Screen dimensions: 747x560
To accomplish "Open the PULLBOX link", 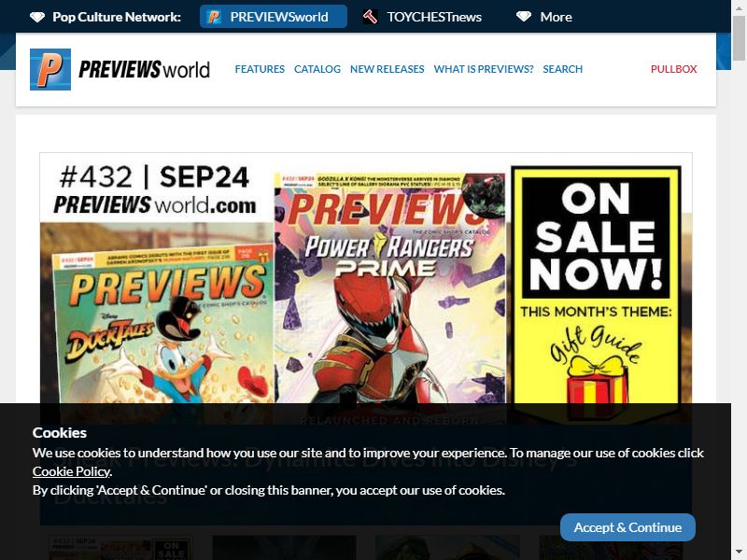I will (673, 69).
